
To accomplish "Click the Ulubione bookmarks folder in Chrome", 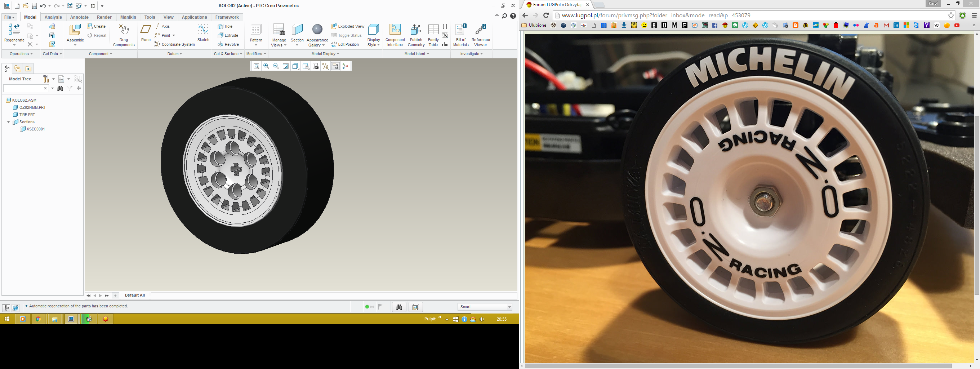I will 534,26.
